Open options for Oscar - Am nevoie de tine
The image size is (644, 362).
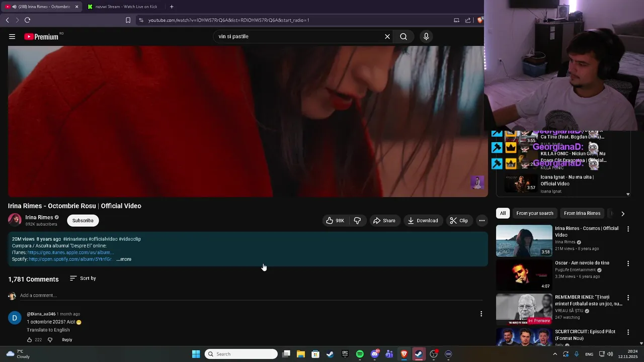[628, 263]
